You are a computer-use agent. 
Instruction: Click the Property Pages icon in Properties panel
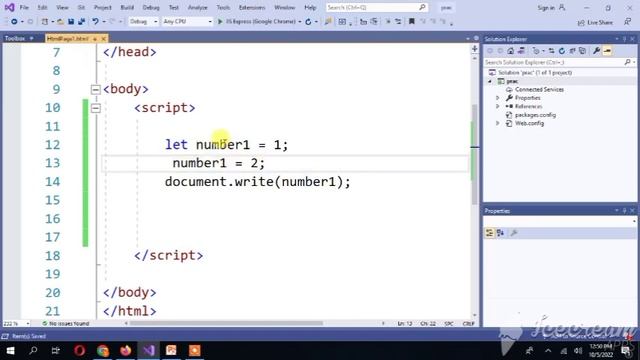coord(513,233)
